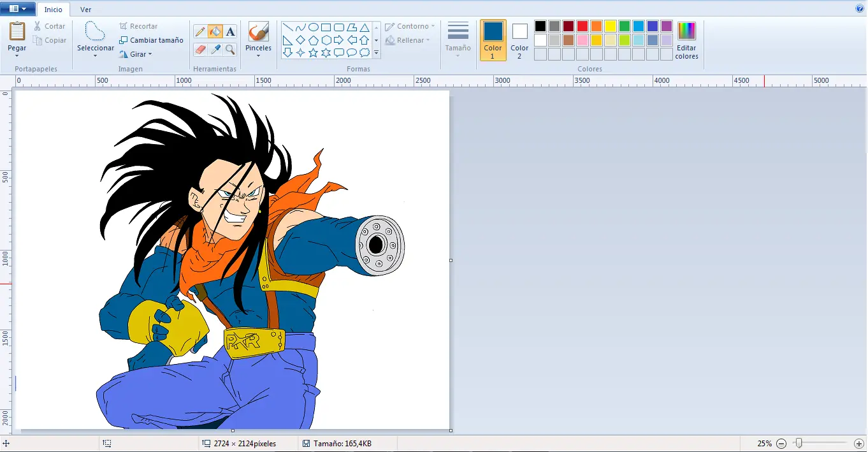
Task: Expand the shapes gallery with more arrow
Action: click(x=376, y=53)
